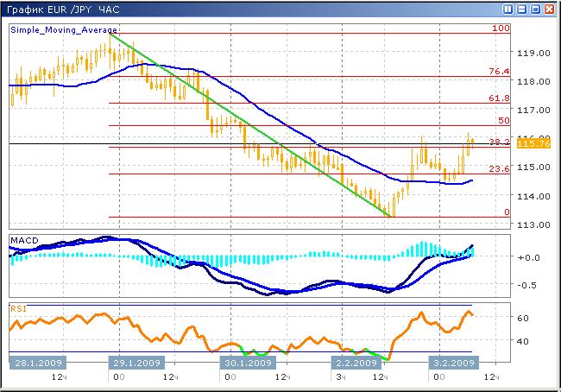Select the 29.1.2009 date marker

pyautogui.click(x=136, y=363)
